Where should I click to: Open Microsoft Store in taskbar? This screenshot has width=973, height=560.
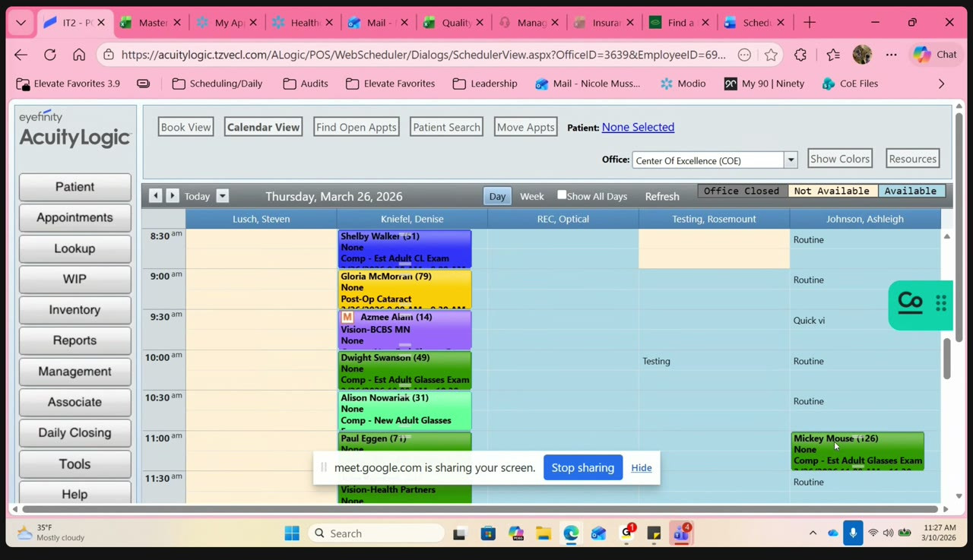pos(488,533)
